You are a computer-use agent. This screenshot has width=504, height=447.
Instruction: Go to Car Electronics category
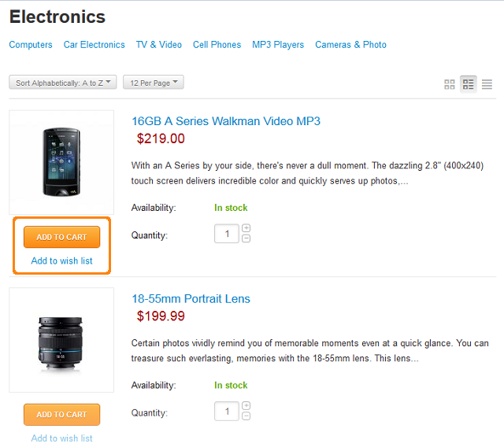tap(94, 45)
